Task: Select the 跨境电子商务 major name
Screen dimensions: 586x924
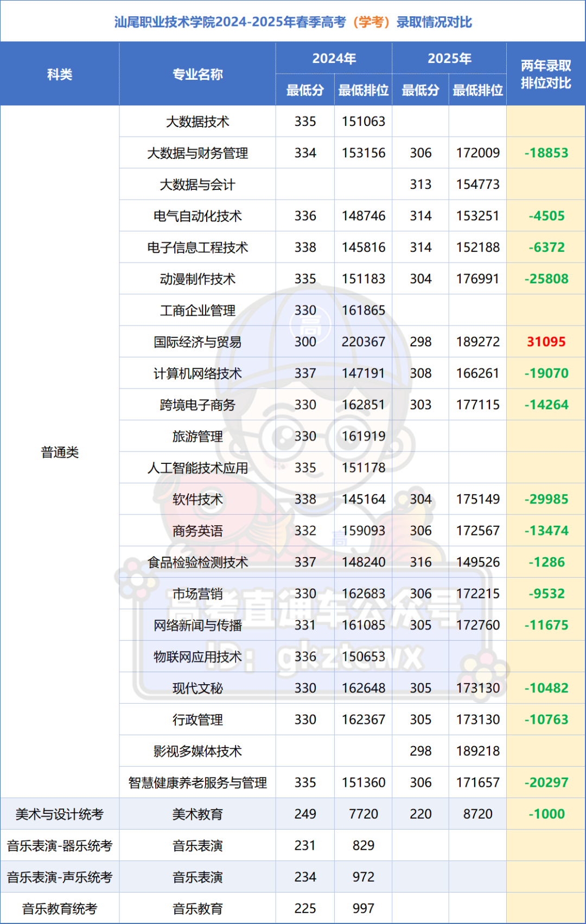Action: (198, 405)
